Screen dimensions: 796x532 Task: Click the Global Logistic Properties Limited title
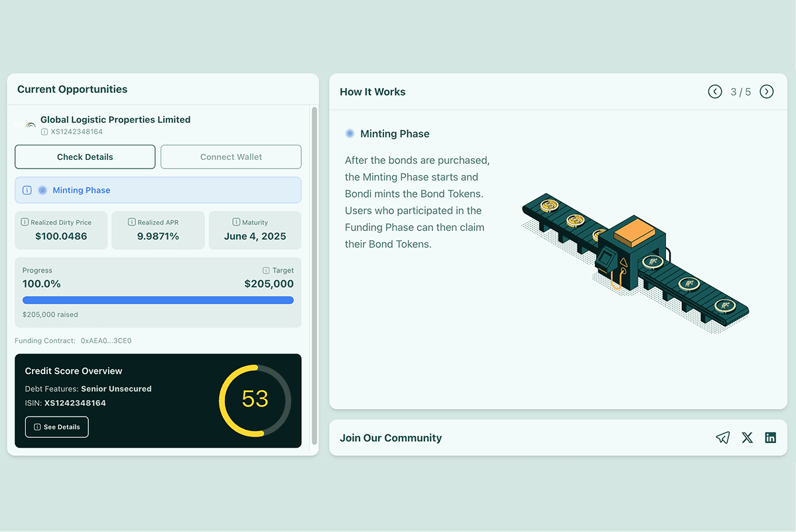[x=115, y=119]
